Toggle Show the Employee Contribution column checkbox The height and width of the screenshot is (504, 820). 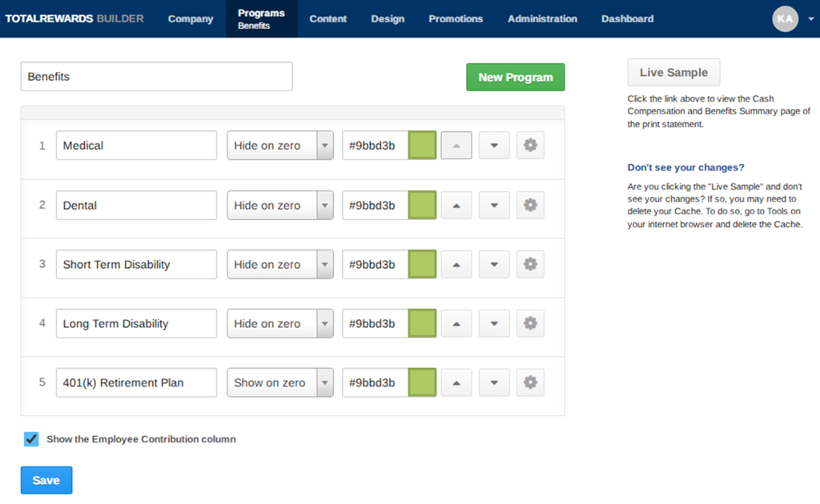pos(31,438)
